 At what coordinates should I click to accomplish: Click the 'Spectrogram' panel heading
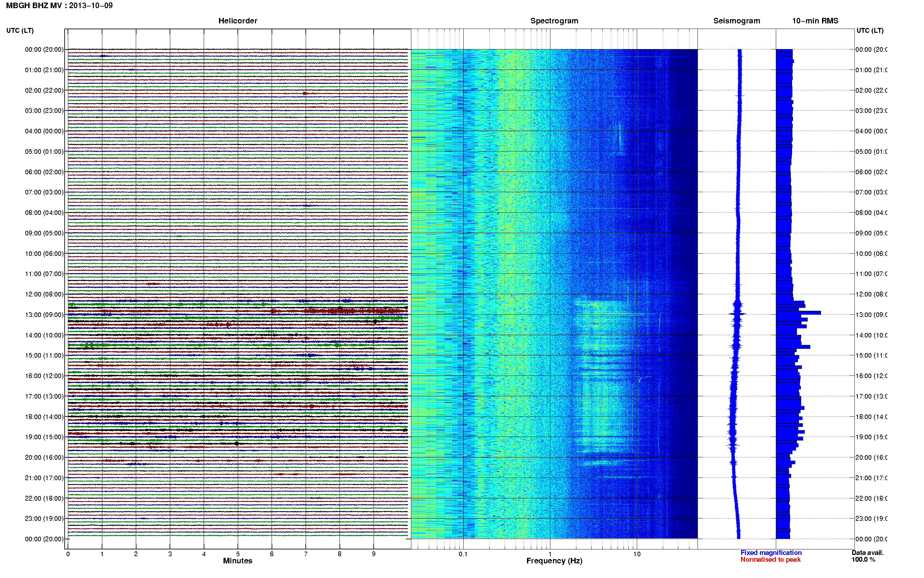click(554, 21)
